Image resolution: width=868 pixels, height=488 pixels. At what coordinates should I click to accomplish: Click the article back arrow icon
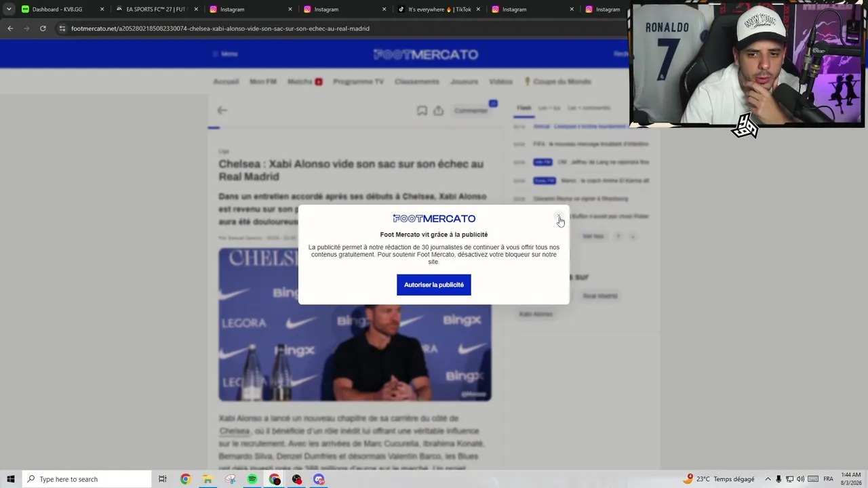click(x=222, y=110)
